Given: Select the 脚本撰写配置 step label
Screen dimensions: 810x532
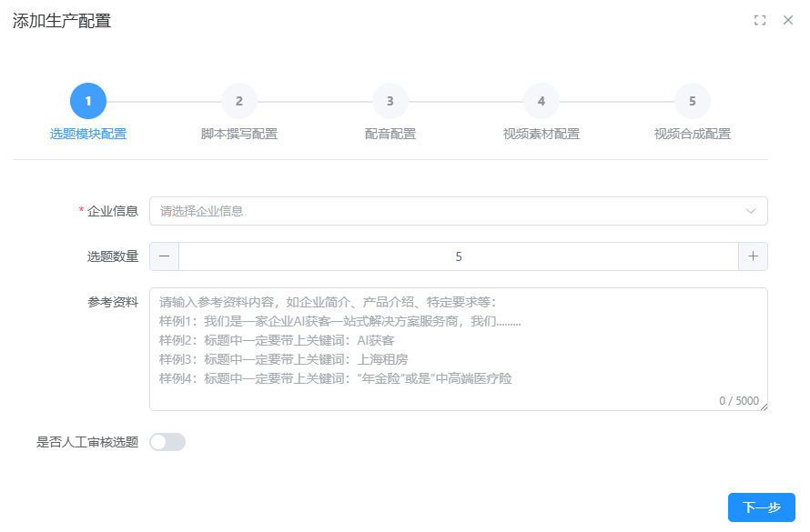Looking at the screenshot, I should 239,134.
